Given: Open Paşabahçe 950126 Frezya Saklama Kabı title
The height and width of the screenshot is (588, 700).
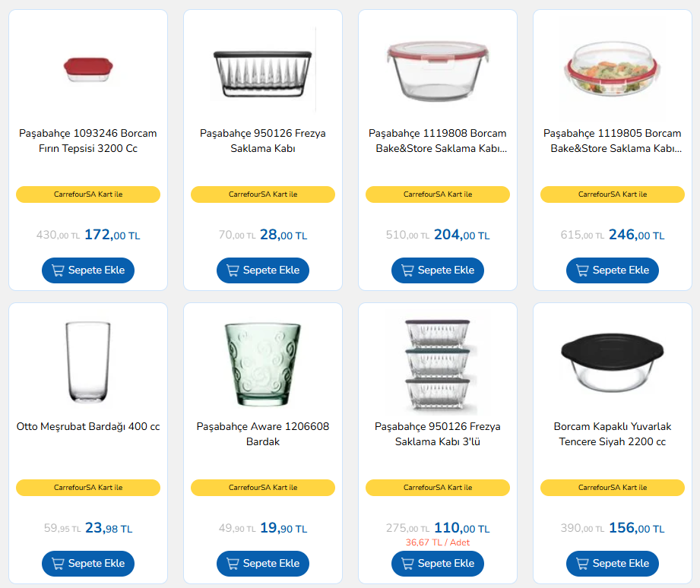Looking at the screenshot, I should click(262, 141).
